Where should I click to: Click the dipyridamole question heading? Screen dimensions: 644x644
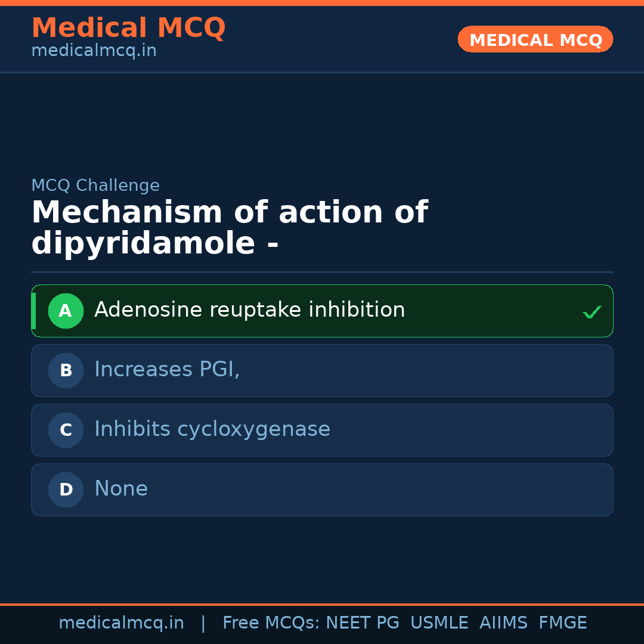[x=230, y=228]
